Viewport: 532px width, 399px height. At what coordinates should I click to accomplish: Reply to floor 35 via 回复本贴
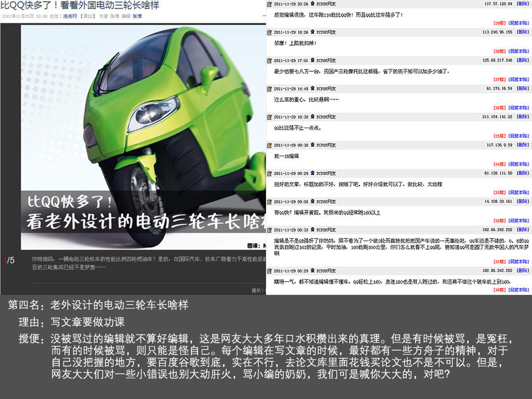(x=519, y=136)
